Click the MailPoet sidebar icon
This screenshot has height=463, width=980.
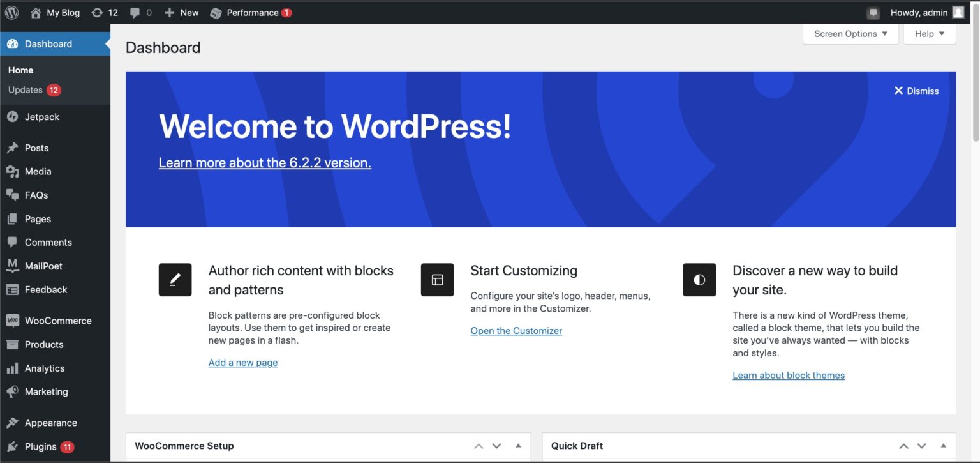click(13, 266)
